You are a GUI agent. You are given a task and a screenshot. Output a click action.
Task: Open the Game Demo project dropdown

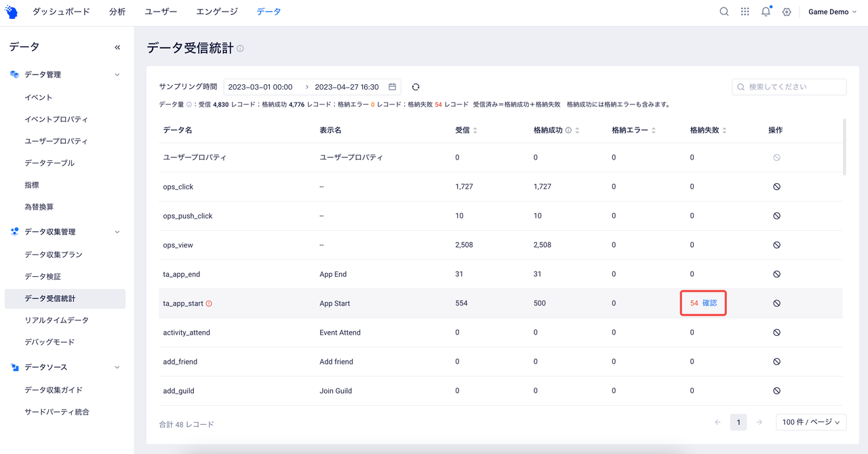pyautogui.click(x=832, y=12)
